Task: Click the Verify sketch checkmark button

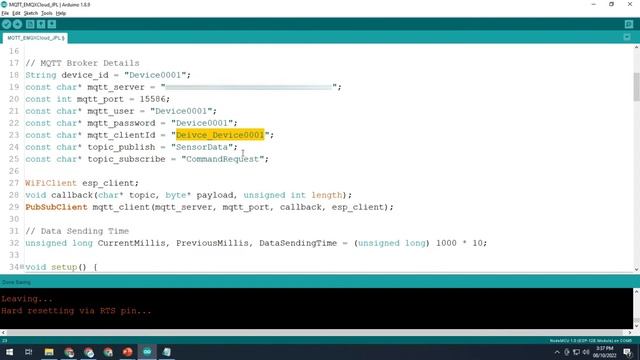Action: pyautogui.click(x=7, y=24)
